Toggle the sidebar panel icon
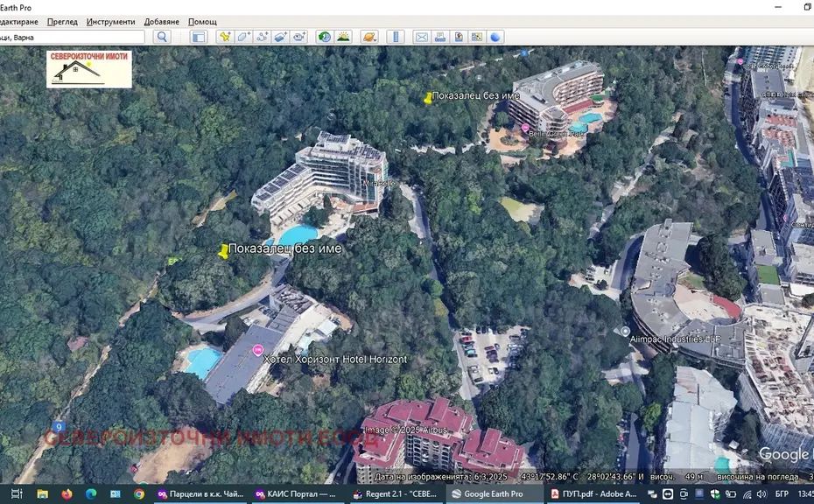This screenshot has height=504, width=814. [199, 37]
